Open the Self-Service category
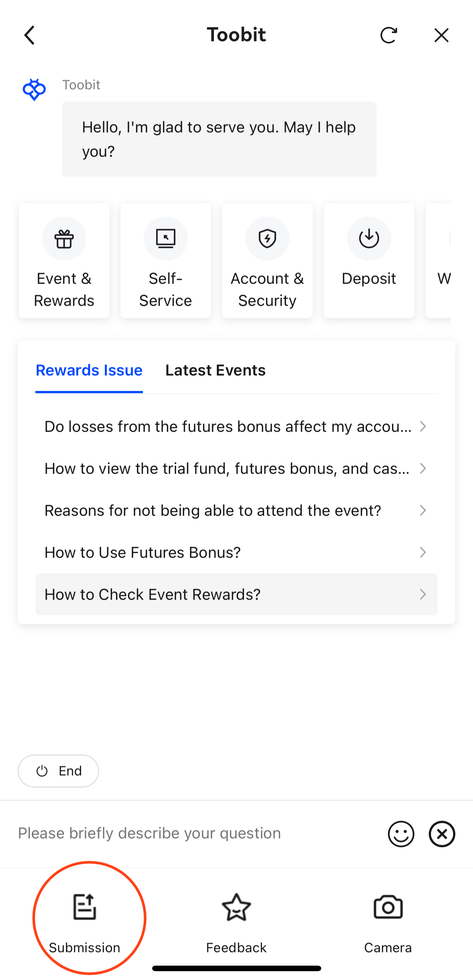Viewport: 473px width, 980px height. (x=165, y=261)
